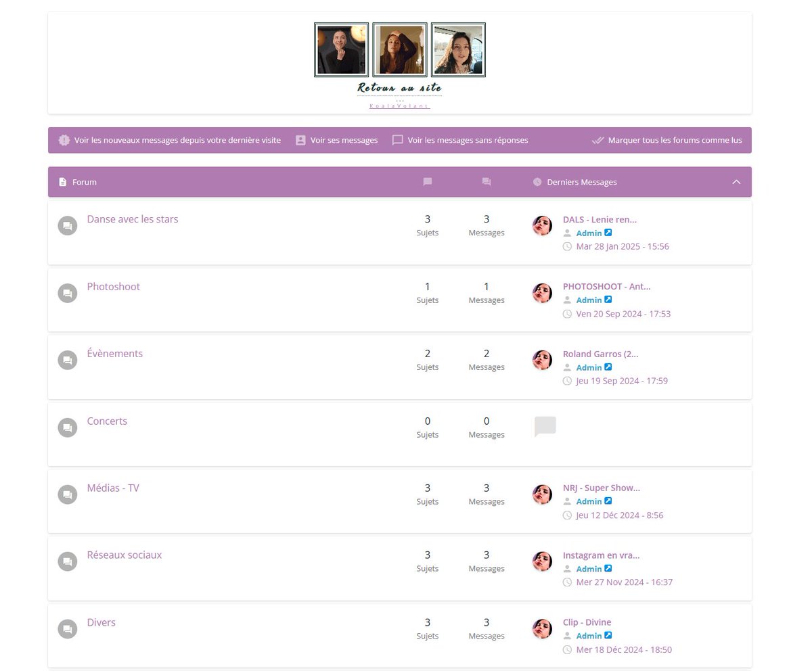Image resolution: width=812 pixels, height=671 pixels.
Task: Open the latest-post arrow icon in the Réseaux sociaux row
Action: click(x=608, y=568)
